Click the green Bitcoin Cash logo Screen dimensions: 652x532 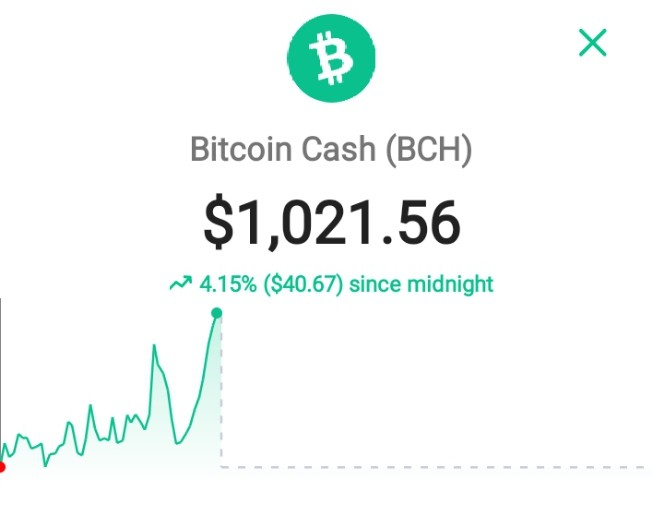[x=331, y=58]
